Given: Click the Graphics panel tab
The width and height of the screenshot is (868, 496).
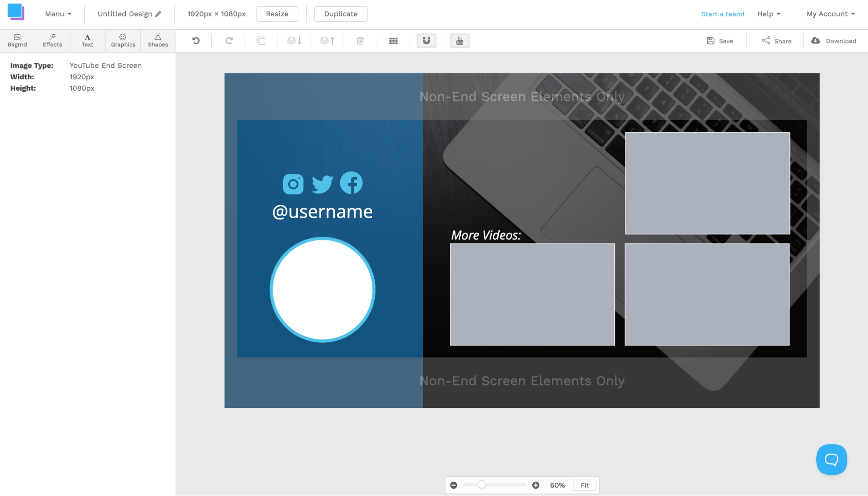Looking at the screenshot, I should coord(122,40).
